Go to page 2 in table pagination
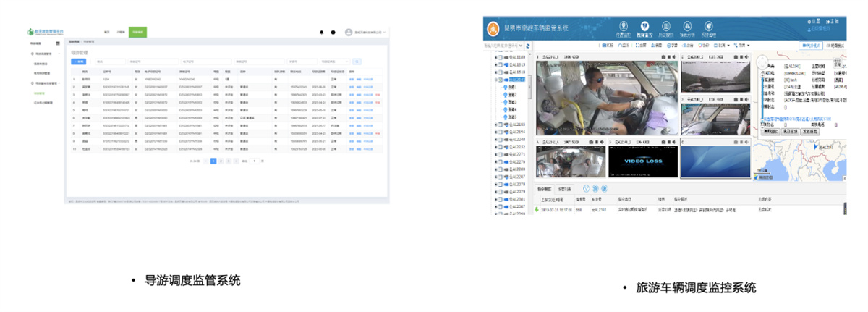Viewport: 868px width, 312px height. [221, 161]
